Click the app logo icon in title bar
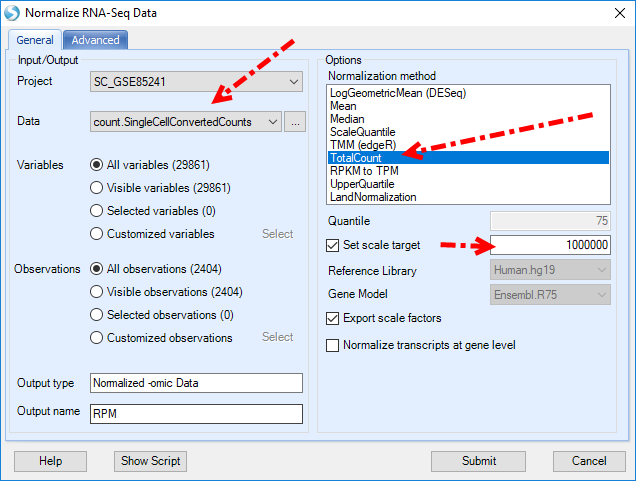636x481 pixels. pos(12,13)
